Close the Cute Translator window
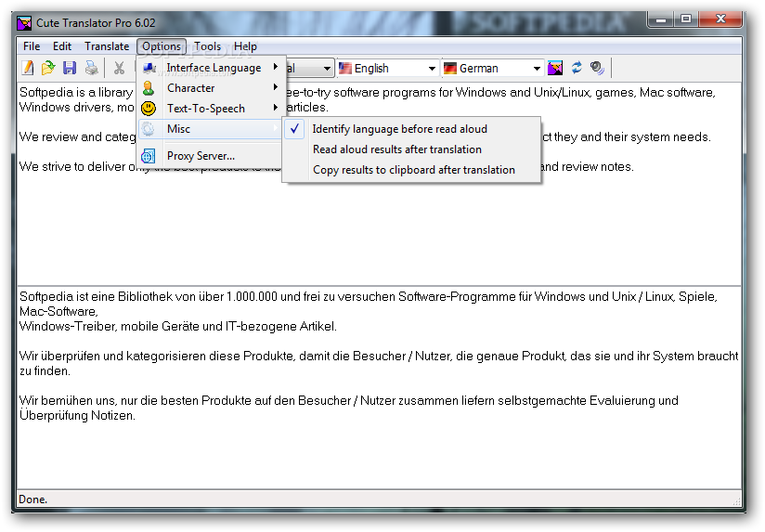This screenshot has height=532, width=765. (720, 19)
